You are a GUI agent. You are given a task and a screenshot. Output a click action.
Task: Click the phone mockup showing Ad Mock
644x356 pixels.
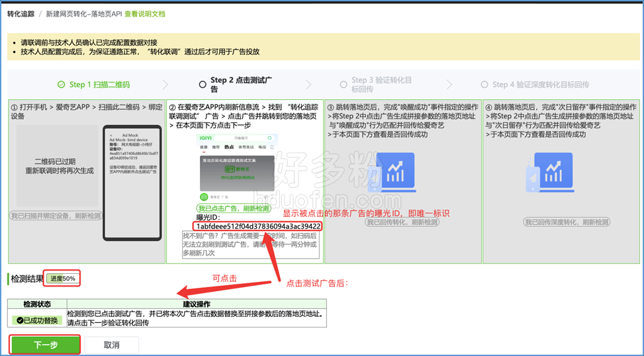click(132, 183)
